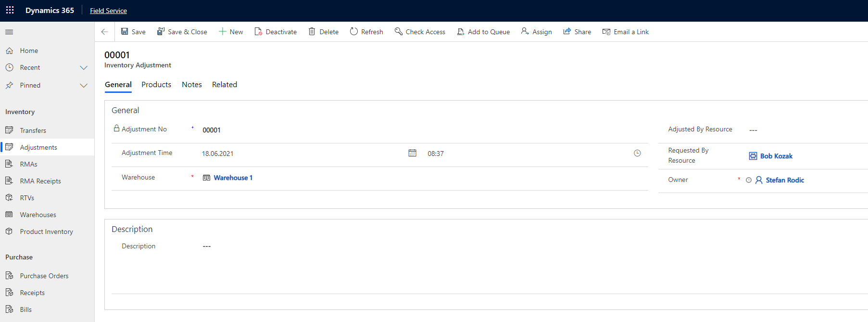
Task: Open Receipts in Purchase section
Action: (x=47, y=293)
